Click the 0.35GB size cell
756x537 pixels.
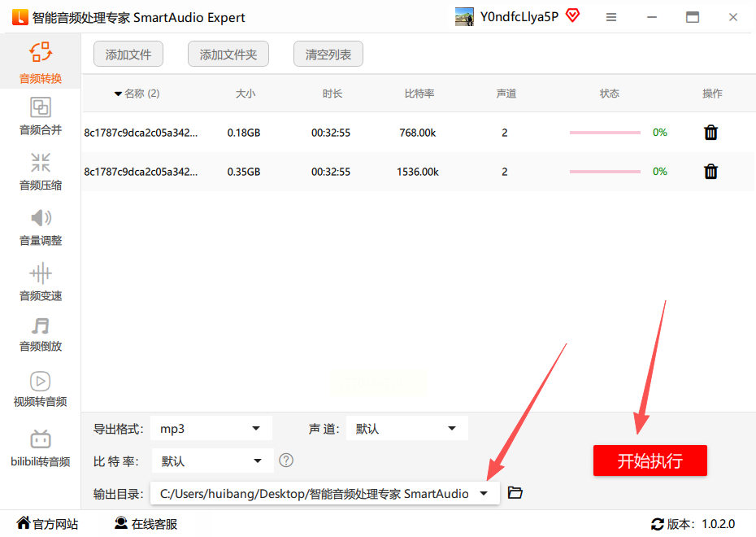[x=244, y=172]
